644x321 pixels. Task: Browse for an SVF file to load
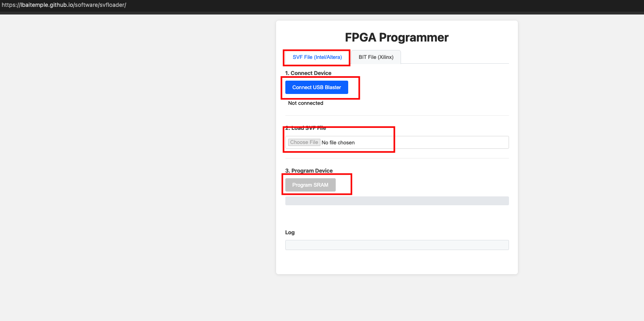[x=303, y=142]
